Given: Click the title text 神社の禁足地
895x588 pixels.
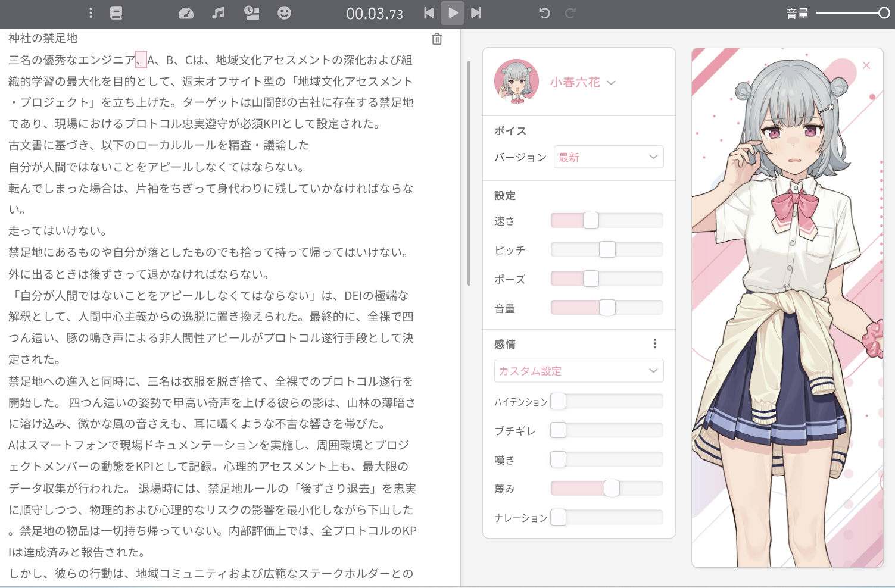Looking at the screenshot, I should (x=43, y=38).
